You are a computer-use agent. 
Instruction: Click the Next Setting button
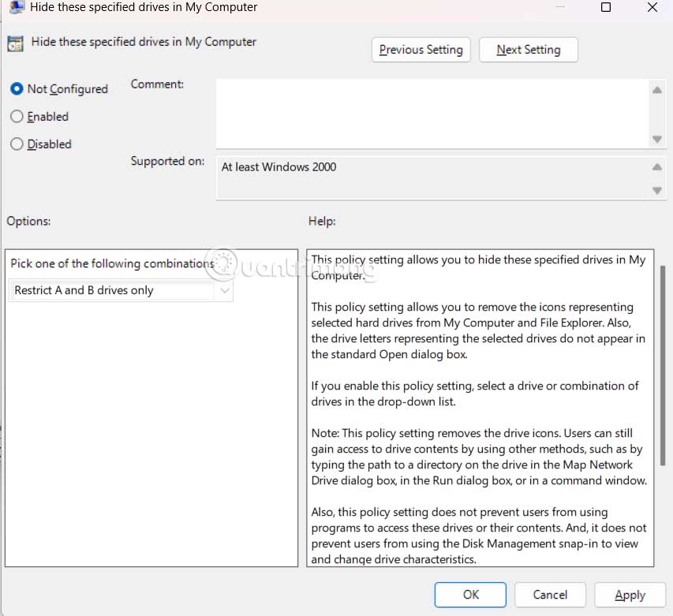(528, 50)
